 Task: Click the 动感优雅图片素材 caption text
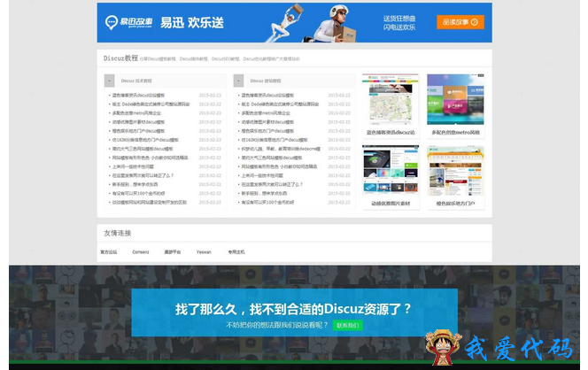(391, 204)
